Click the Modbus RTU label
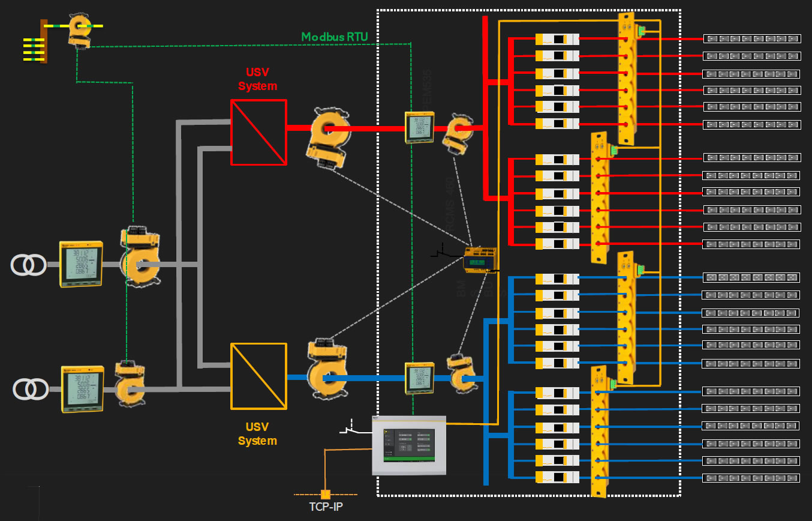Screen dimensions: 812x521 (x=335, y=37)
